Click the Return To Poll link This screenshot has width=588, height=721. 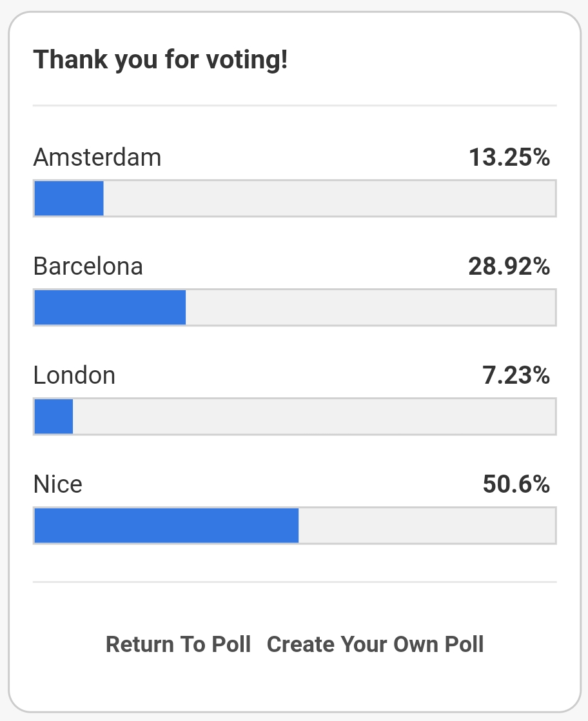coord(178,644)
